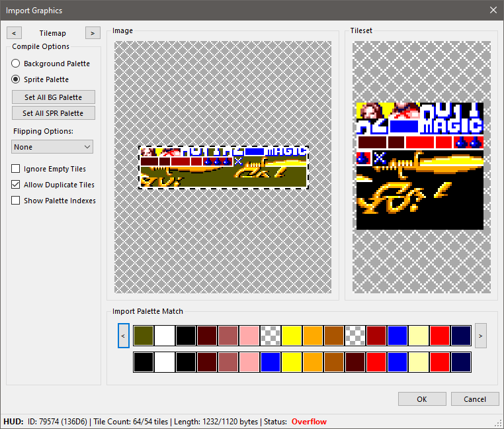The height and width of the screenshot is (429, 504).
Task: Choose light pink swatch in lower palette row
Action: (x=249, y=362)
